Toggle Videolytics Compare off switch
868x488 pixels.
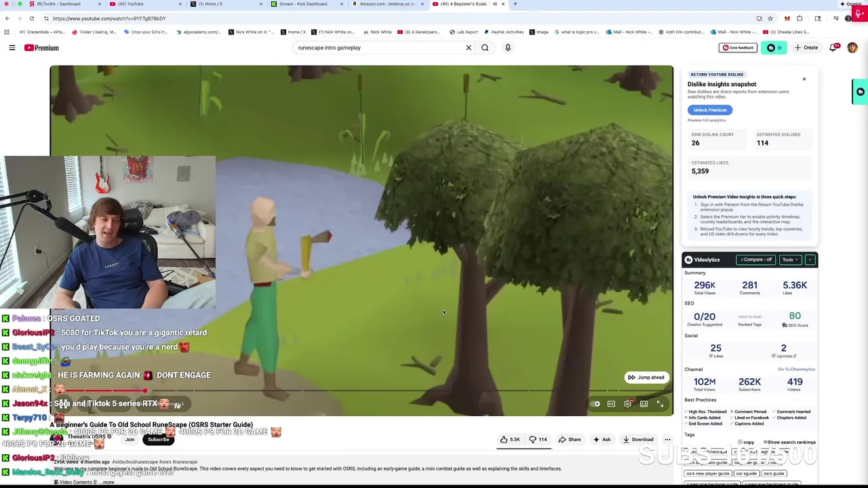[x=755, y=260]
